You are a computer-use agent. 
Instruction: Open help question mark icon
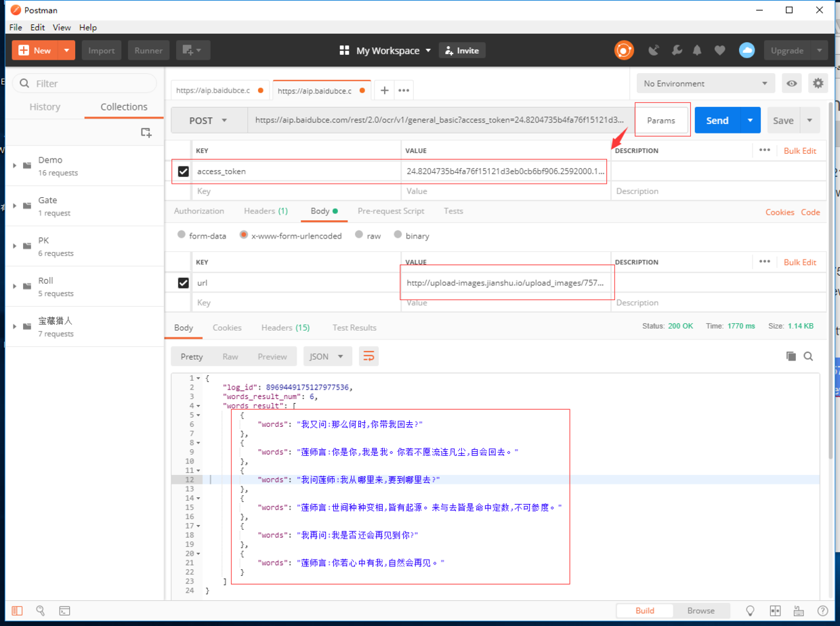(822, 610)
